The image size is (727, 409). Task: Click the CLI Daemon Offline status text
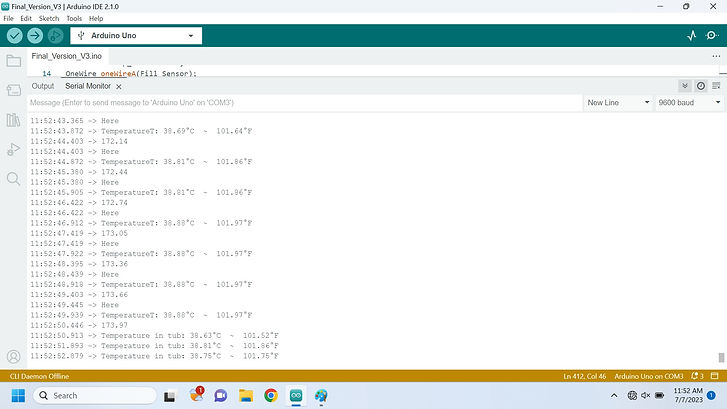click(39, 376)
